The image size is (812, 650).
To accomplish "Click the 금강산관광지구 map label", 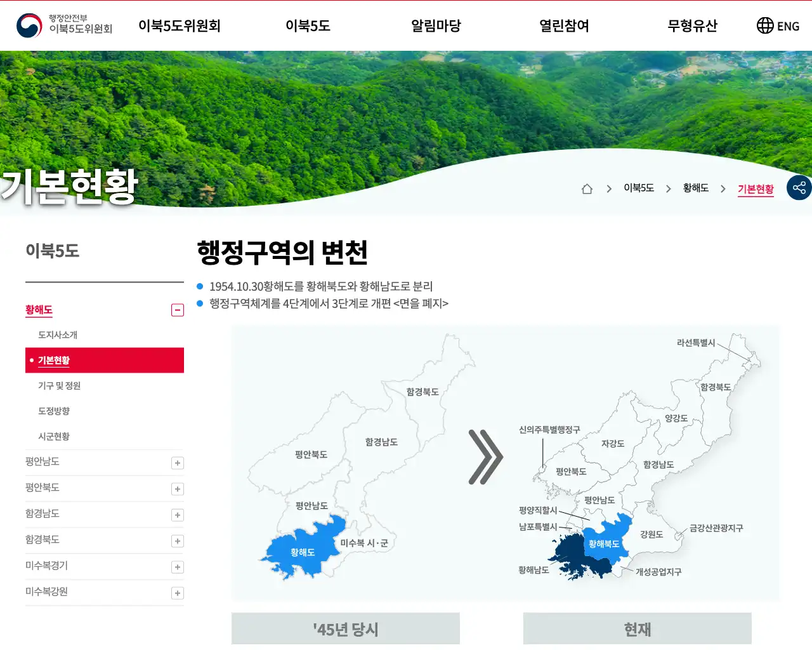I will pos(716,528).
